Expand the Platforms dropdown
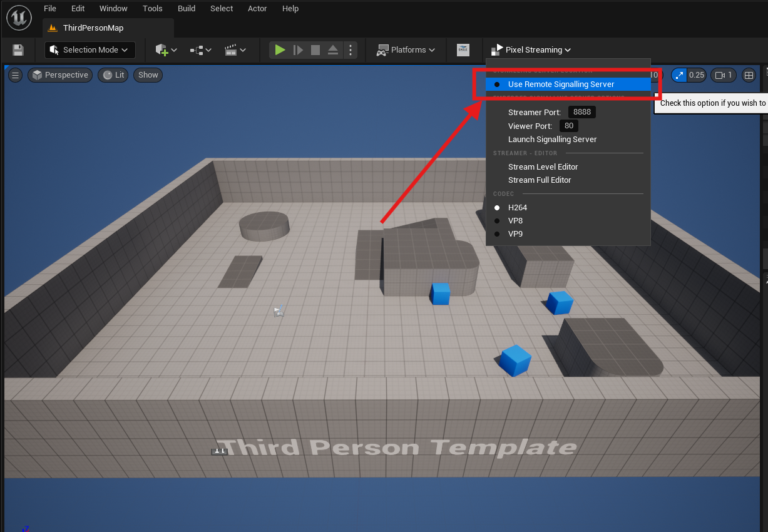768x532 pixels. [406, 50]
